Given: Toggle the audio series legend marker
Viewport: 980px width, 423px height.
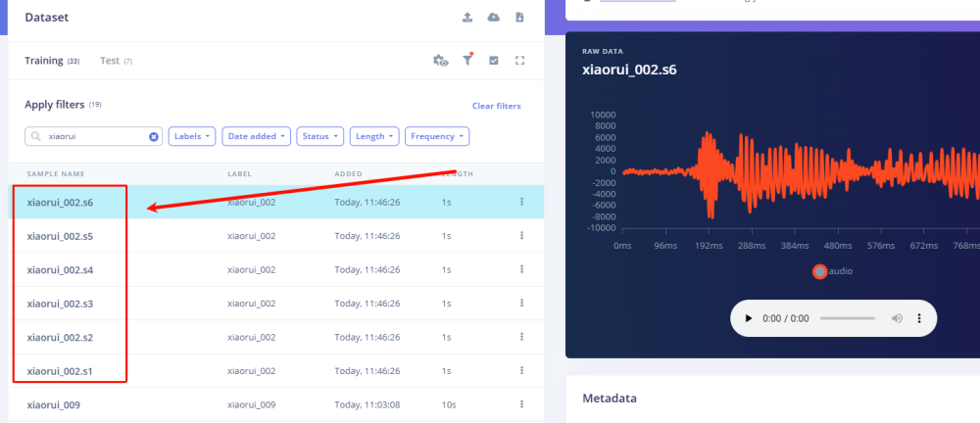Looking at the screenshot, I should (819, 271).
